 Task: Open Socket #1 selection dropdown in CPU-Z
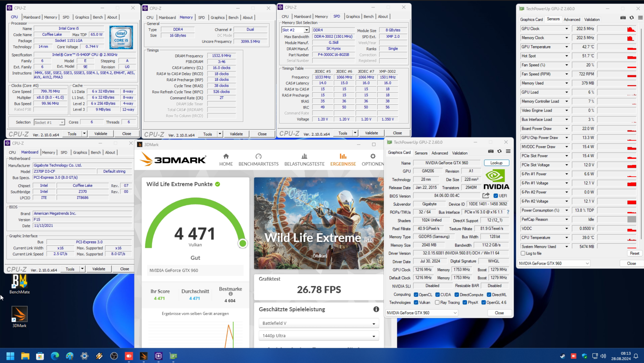pyautogui.click(x=62, y=122)
